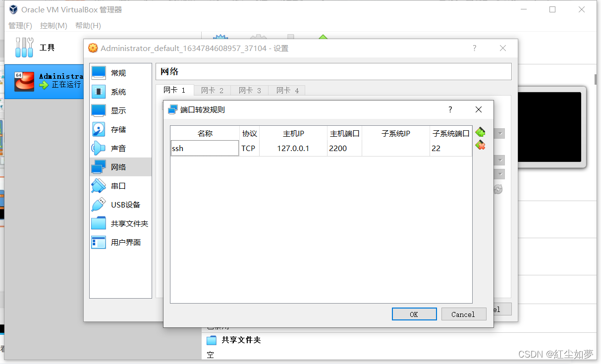601x364 pixels.
Task: Click the refresh icon behind the port forwarding dialog
Action: click(498, 189)
